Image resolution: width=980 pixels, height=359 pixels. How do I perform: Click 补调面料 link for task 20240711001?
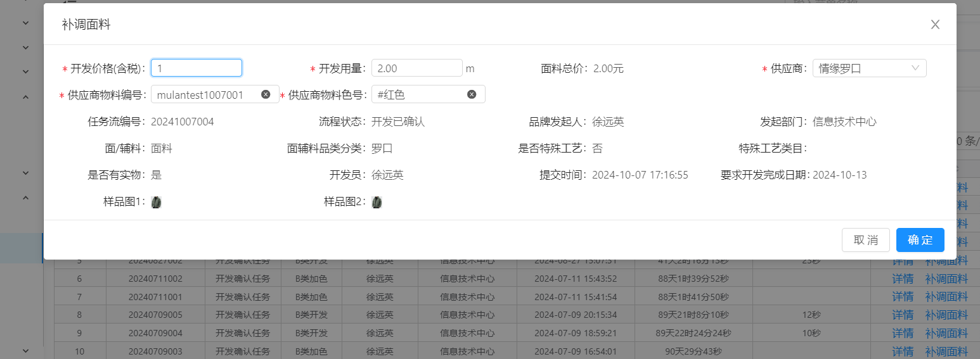[946, 297]
